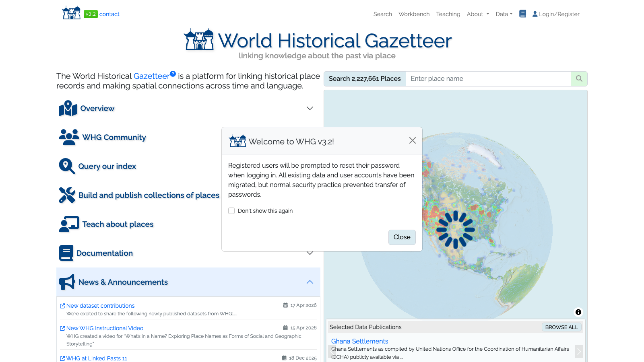The height and width of the screenshot is (362, 644).
Task: Click the WHG Community people icon
Action: [x=68, y=137]
